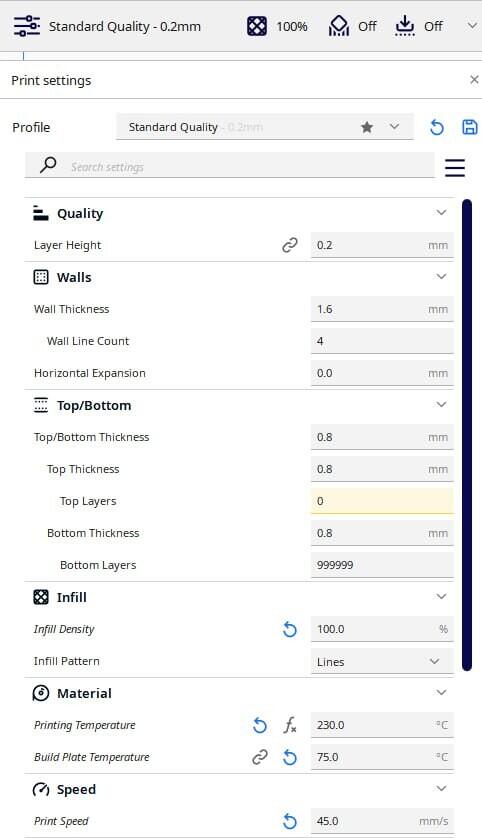Open the settings visibility hamburger menu

pyautogui.click(x=455, y=168)
